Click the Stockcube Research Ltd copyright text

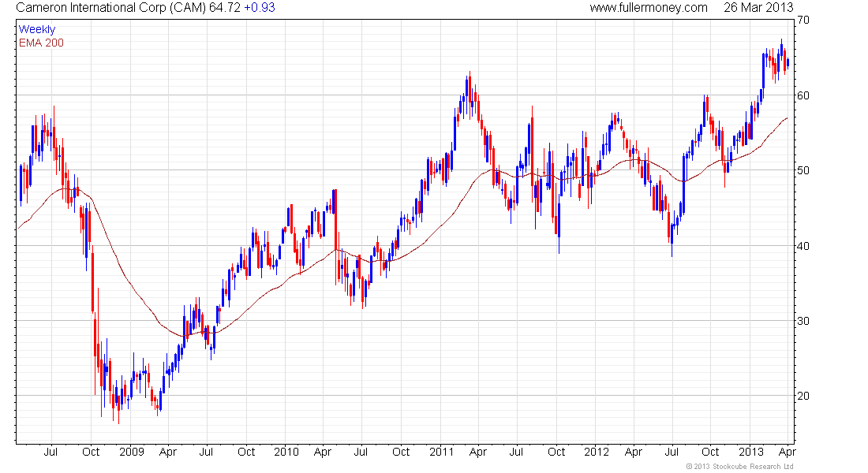[739, 467]
